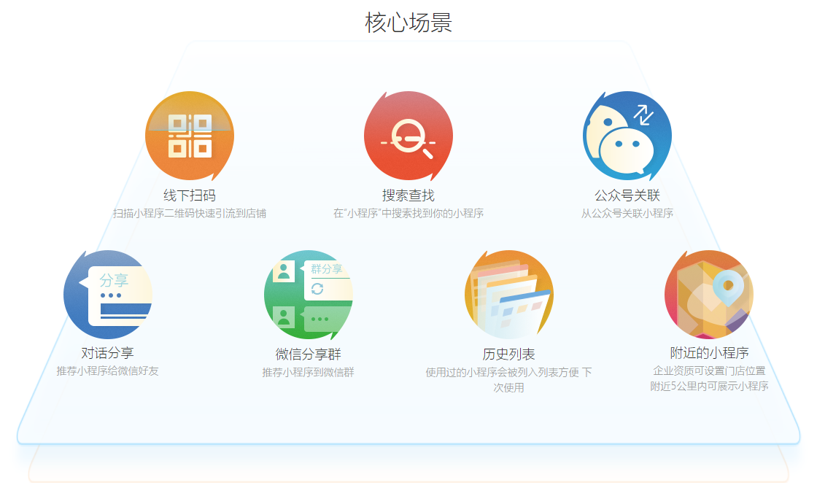Open the 历史列表 title
This screenshot has width=817, height=504.
pos(508,354)
